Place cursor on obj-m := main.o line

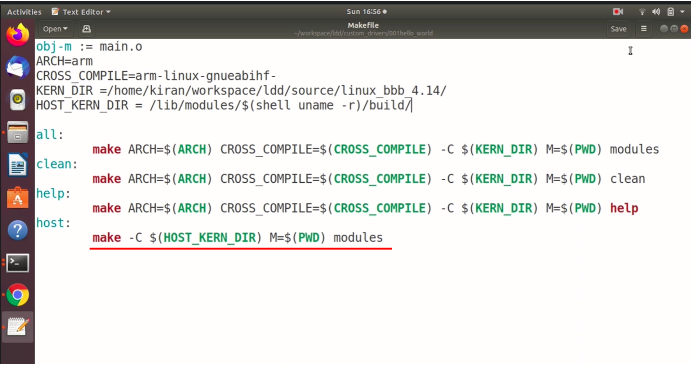[89, 47]
